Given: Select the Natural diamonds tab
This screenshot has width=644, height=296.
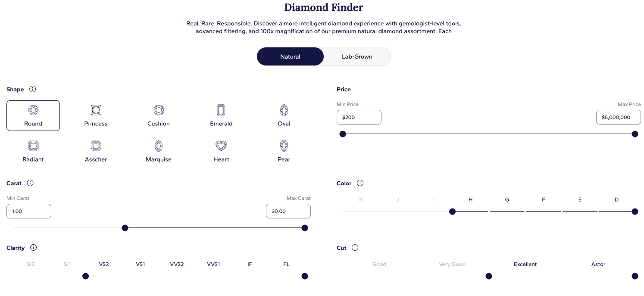Looking at the screenshot, I should pyautogui.click(x=290, y=56).
